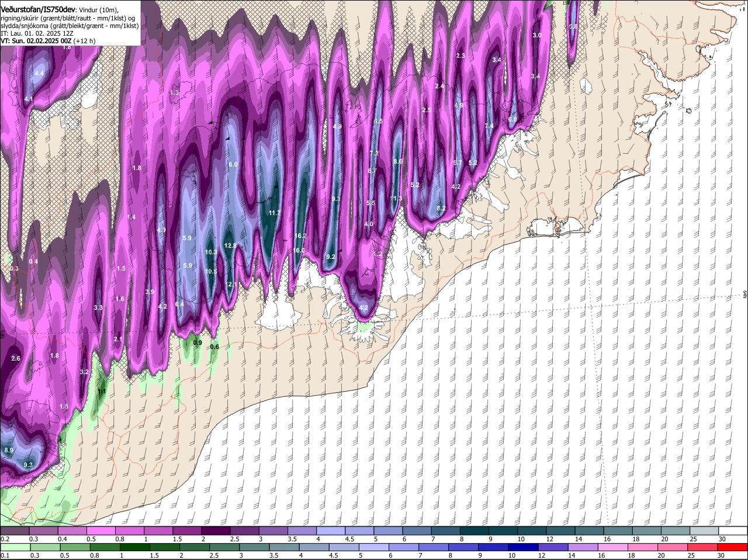
Task: Click upper legend swatch between 8 and 9
Action: tap(475, 531)
